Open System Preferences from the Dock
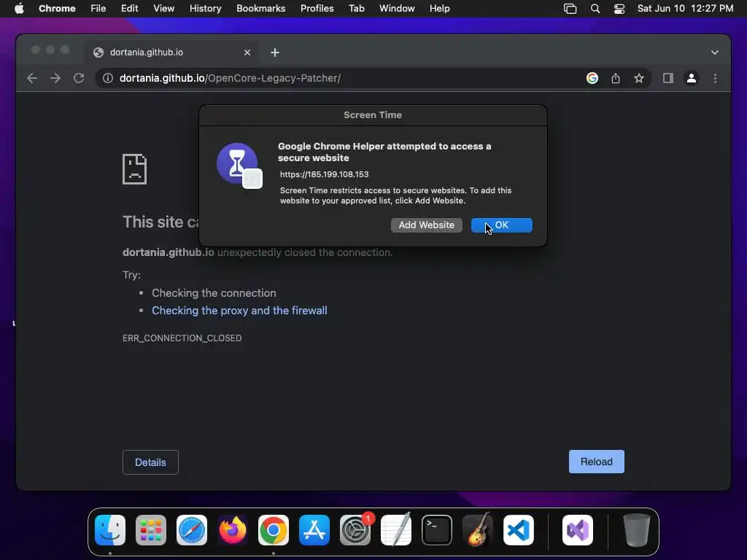Screen dimensions: 747x560 coord(355,530)
